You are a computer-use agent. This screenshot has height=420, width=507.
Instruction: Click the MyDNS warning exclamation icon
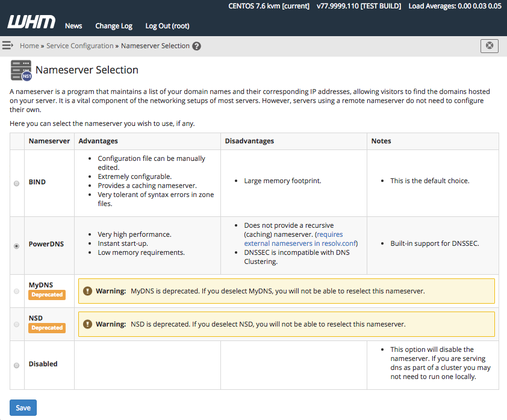87,291
